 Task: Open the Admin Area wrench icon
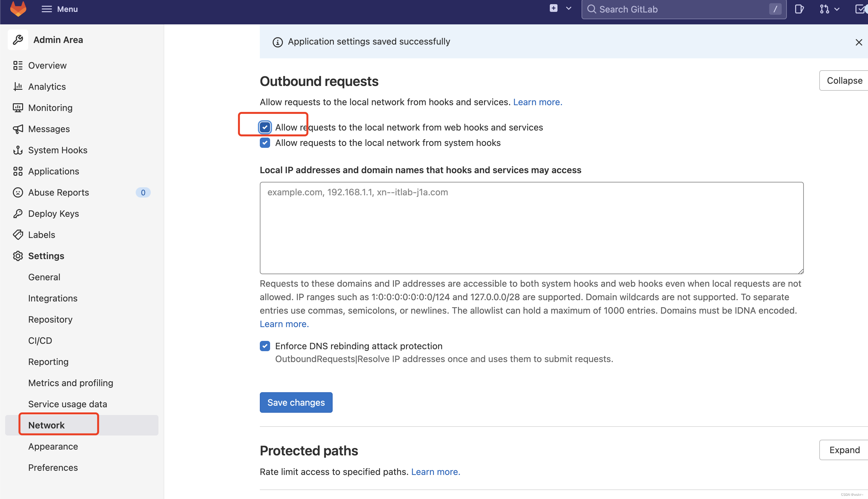18,39
